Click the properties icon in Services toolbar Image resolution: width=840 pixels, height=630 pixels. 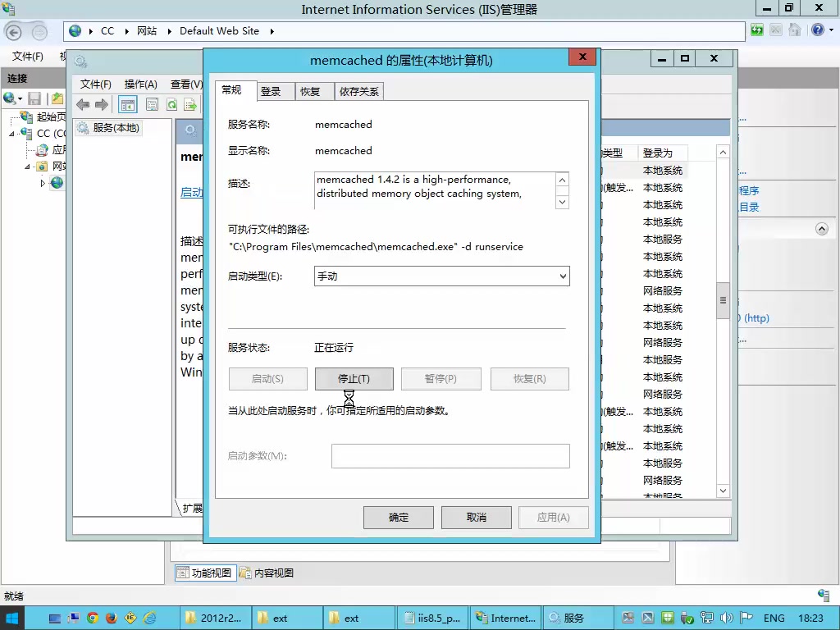(x=152, y=104)
